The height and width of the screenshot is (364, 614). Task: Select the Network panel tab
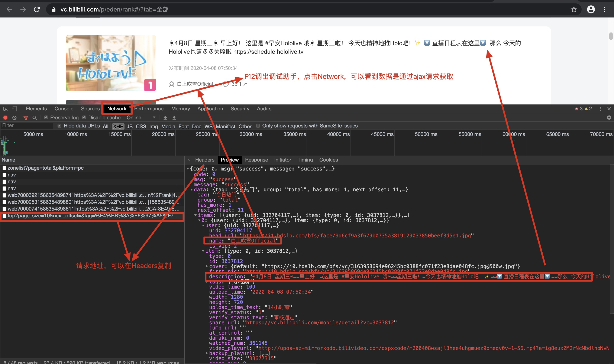[117, 109]
